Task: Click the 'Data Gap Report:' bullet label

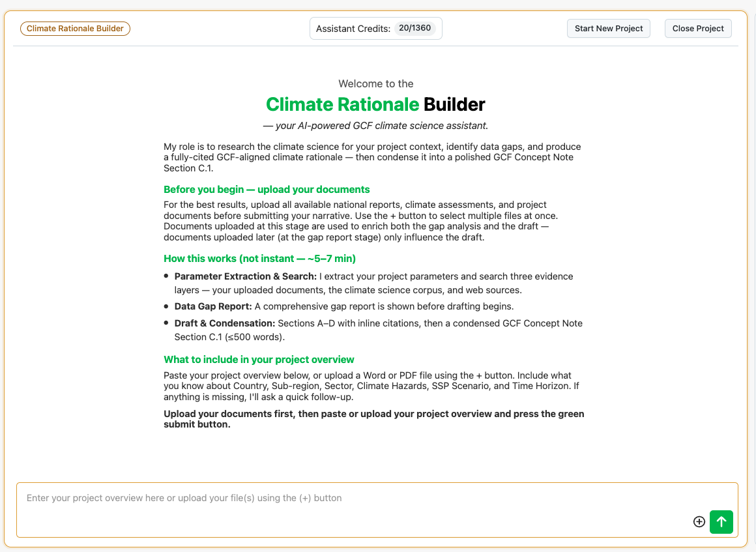Action: coord(213,306)
